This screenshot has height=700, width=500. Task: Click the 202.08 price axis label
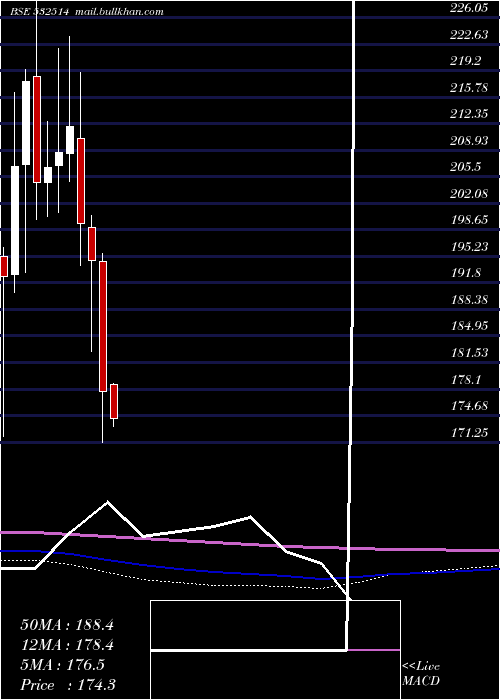click(469, 194)
